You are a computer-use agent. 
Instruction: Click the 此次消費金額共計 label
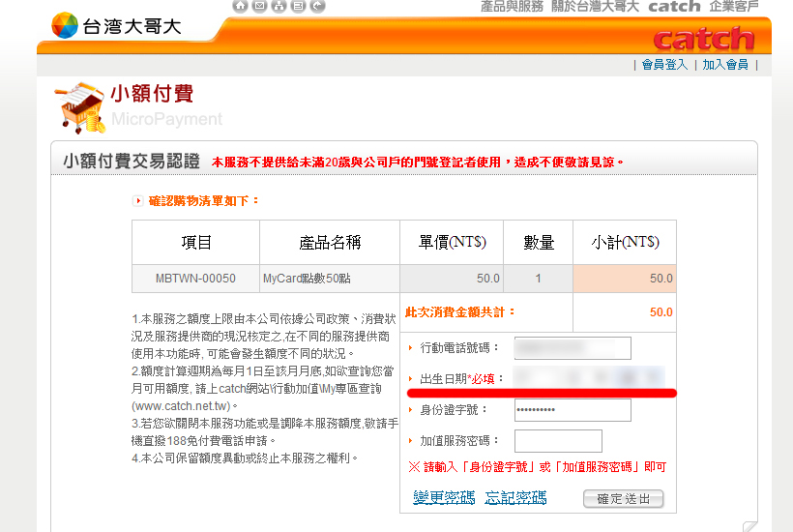click(x=459, y=312)
